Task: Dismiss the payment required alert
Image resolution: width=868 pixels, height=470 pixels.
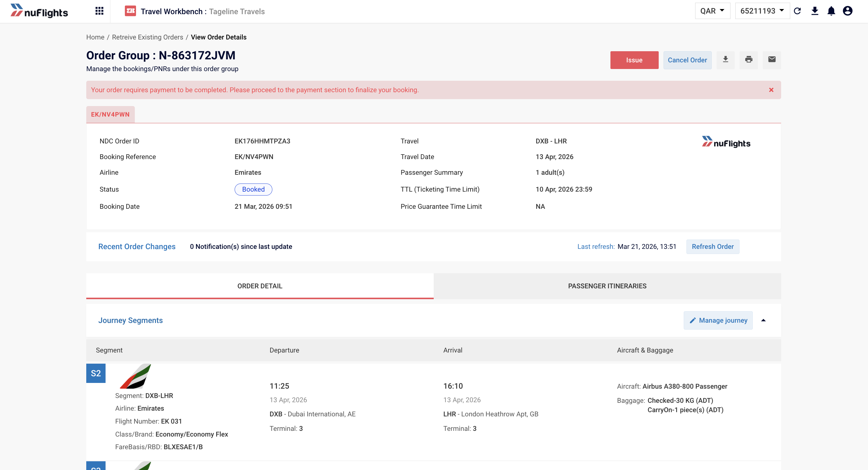Action: coord(771,90)
